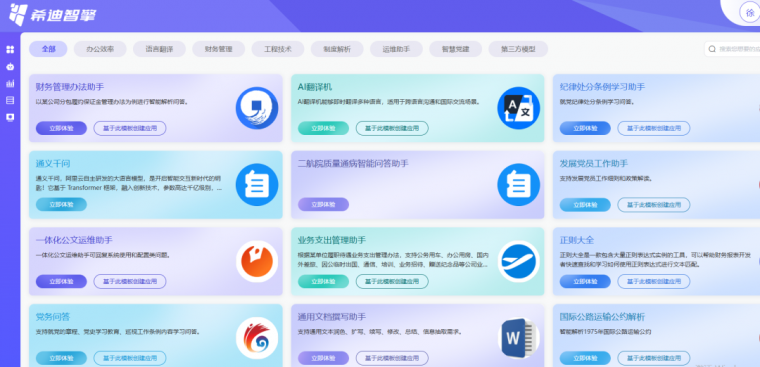Click the 通义千问 card title
760x367 pixels.
click(53, 163)
